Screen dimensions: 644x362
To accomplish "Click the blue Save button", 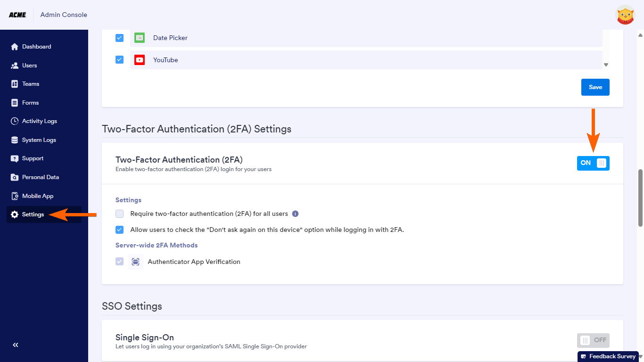I will [595, 87].
